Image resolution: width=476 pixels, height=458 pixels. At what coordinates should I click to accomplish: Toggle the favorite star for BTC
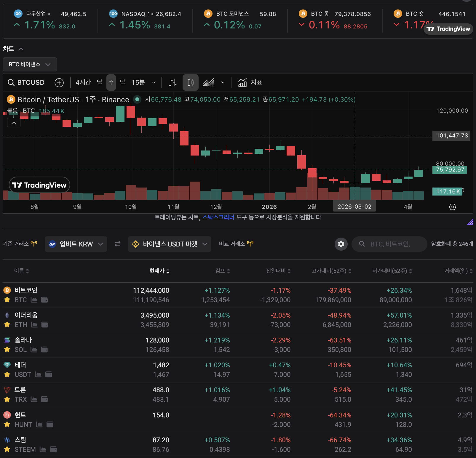click(7, 300)
